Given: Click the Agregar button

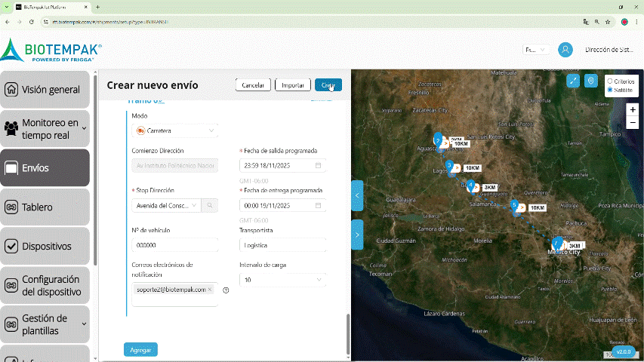Looking at the screenshot, I should pyautogui.click(x=140, y=350).
